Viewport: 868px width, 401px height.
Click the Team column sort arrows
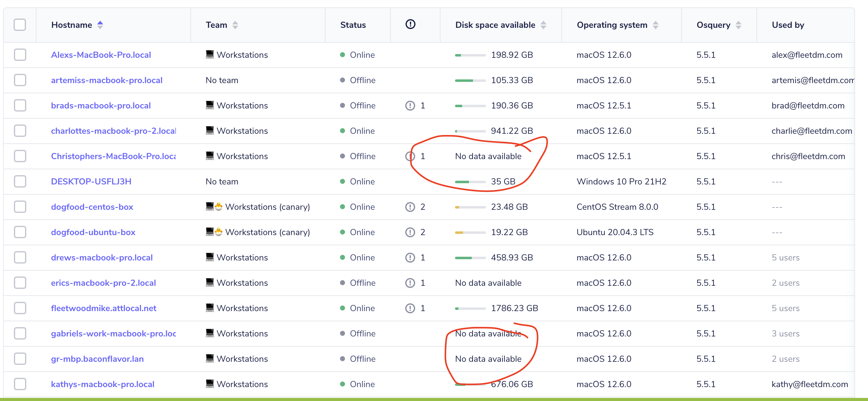pyautogui.click(x=235, y=25)
